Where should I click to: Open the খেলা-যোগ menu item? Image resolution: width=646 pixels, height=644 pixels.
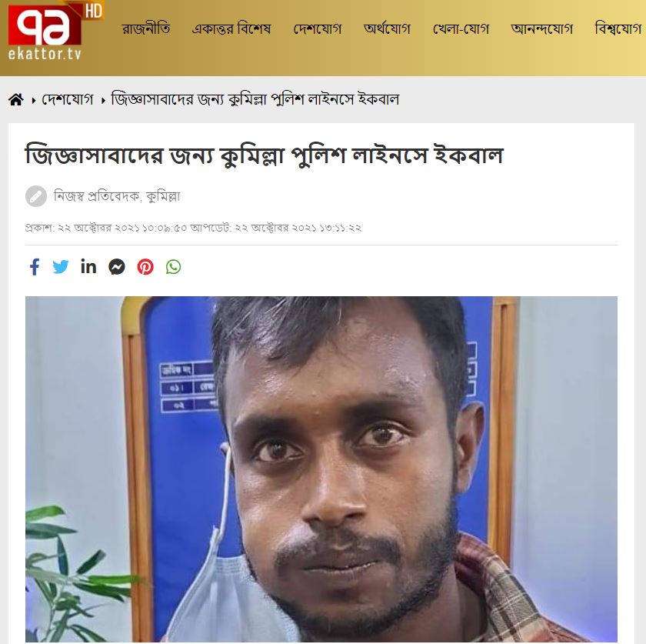point(461,29)
